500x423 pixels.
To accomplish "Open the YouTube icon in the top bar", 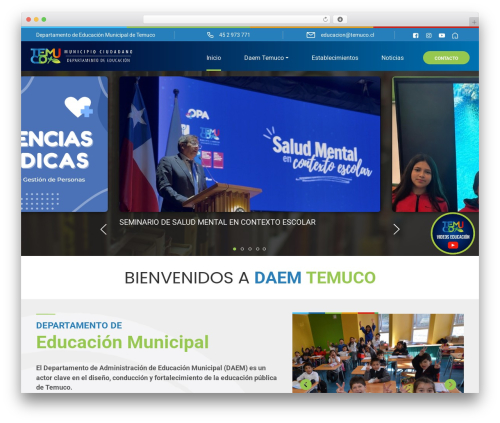I will 442,35.
